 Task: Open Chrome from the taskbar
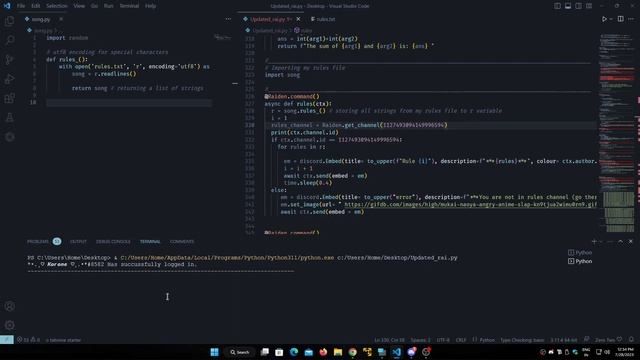coord(353,352)
